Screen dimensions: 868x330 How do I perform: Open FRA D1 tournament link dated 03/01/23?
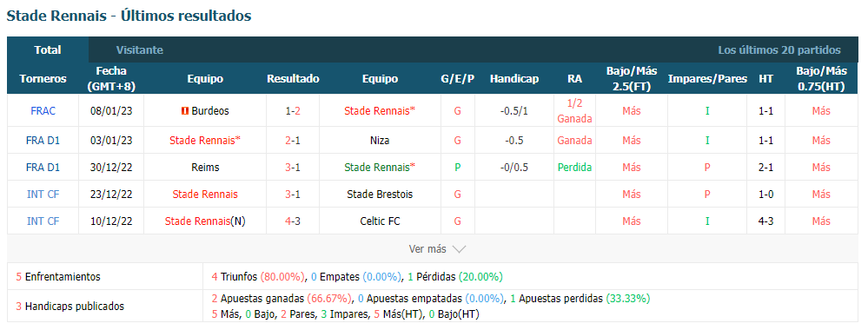pyautogui.click(x=43, y=141)
